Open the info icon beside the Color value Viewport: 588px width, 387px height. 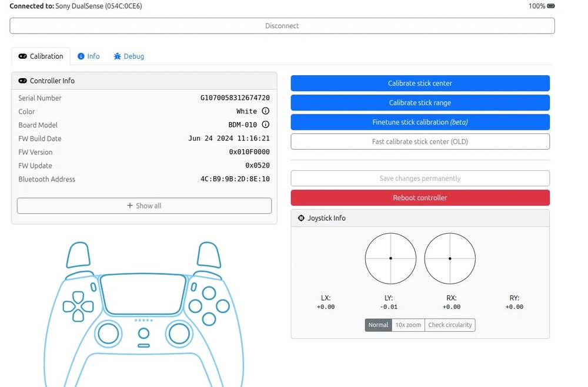[x=265, y=111]
